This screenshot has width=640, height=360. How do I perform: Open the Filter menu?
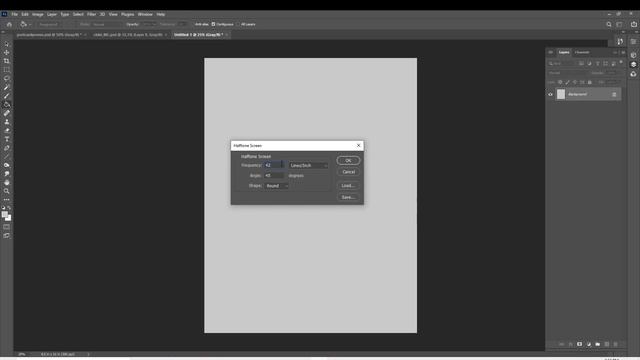[x=91, y=14]
